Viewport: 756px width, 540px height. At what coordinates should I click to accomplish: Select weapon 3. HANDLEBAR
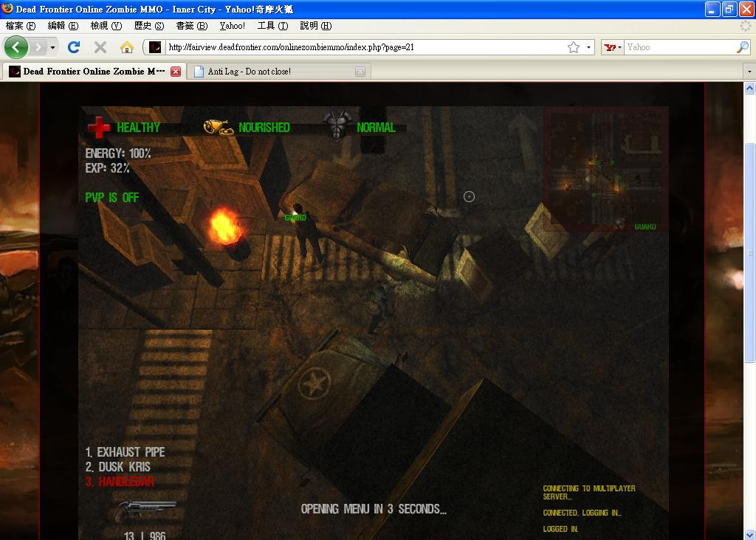120,482
